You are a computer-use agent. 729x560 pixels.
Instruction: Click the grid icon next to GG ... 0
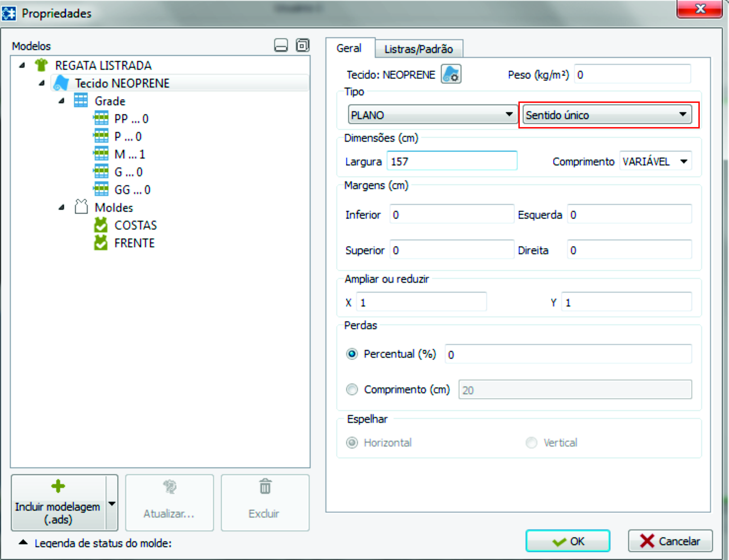(x=101, y=189)
